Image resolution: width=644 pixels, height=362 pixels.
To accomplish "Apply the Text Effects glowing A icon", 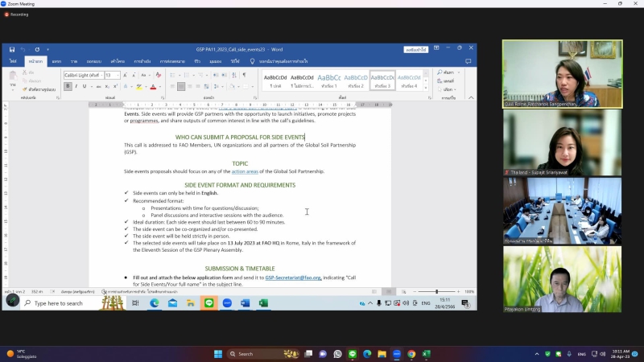I will click(126, 86).
